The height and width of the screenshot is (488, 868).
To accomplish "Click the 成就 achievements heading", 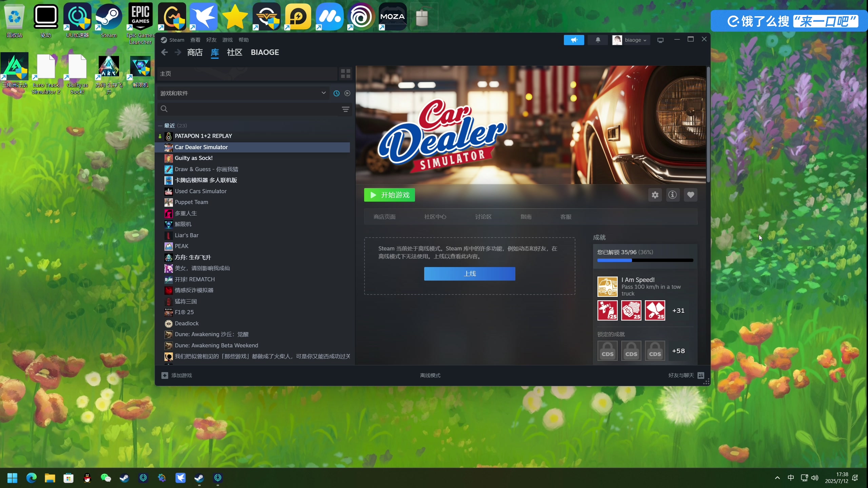I will tap(599, 237).
